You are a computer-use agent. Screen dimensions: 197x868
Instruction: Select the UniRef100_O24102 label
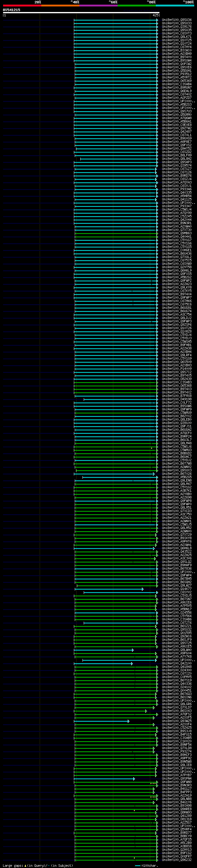pyautogui.click(x=177, y=687)
